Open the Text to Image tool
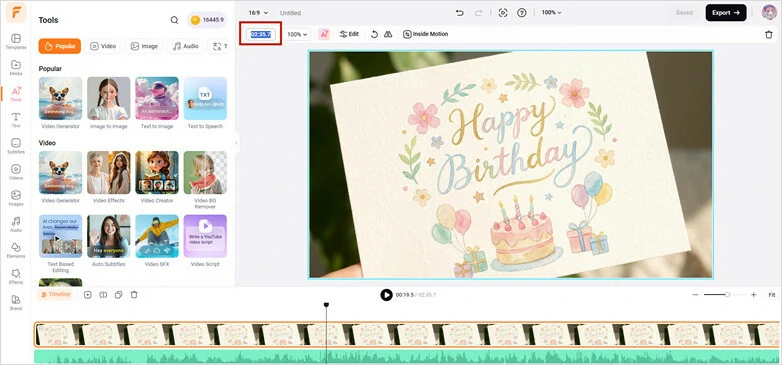Viewport: 782px width, 365px height. (x=157, y=103)
